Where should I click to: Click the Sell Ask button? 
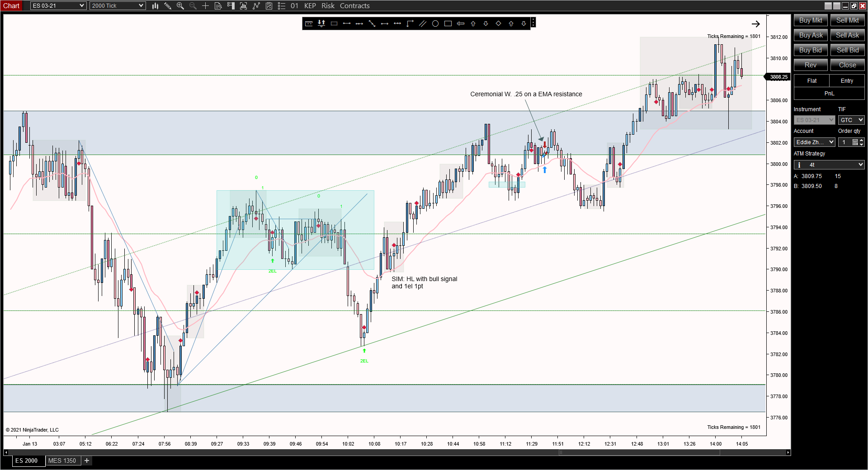tap(847, 35)
